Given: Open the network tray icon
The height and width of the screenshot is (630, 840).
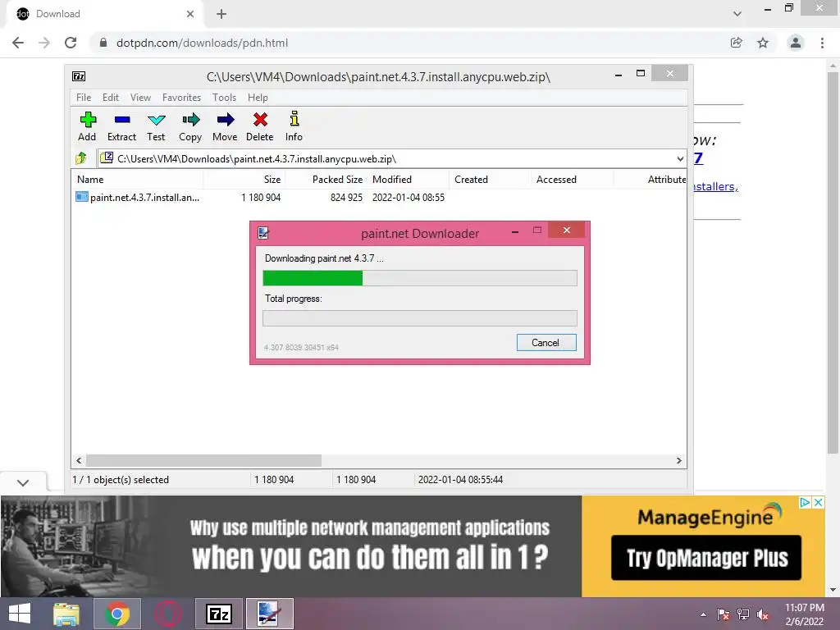Looking at the screenshot, I should click(743, 614).
